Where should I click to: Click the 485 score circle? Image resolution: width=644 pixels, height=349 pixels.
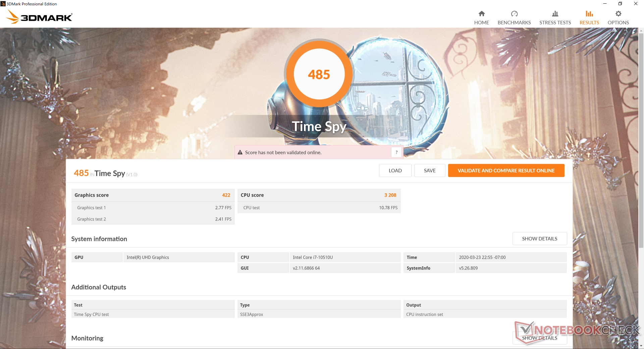(x=319, y=74)
